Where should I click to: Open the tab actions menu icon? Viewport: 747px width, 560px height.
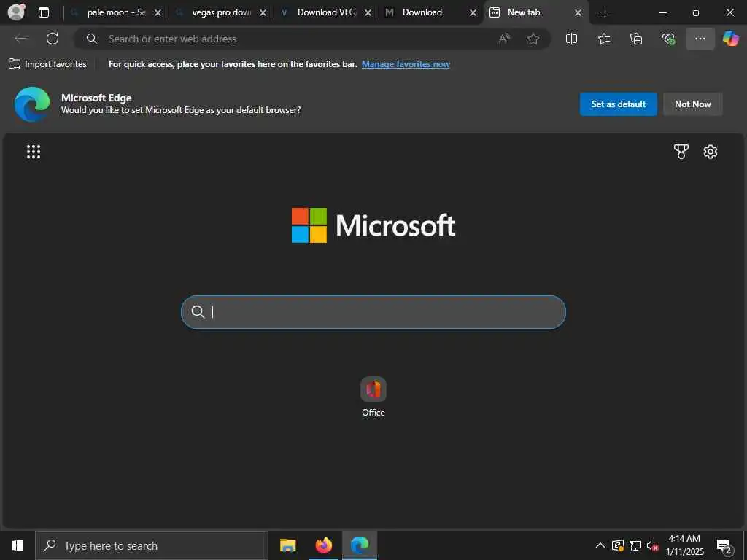(43, 12)
